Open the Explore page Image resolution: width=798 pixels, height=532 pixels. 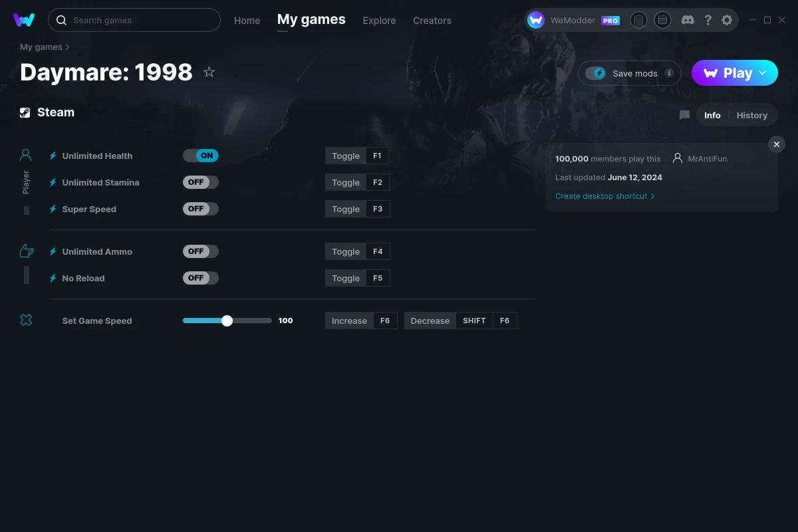pyautogui.click(x=379, y=21)
